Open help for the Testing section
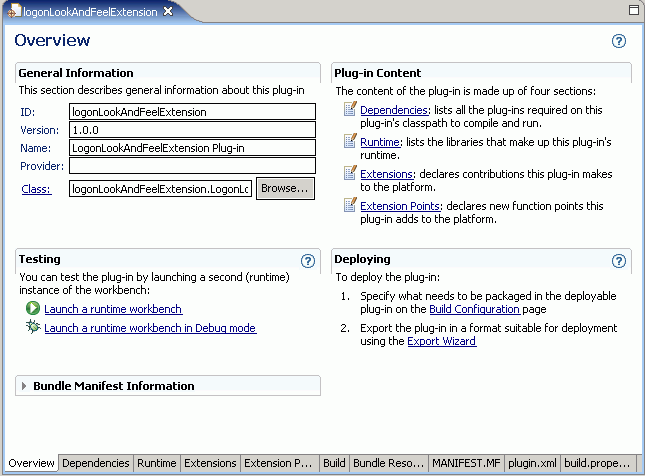Screen dimensions: 645x476 pyautogui.click(x=308, y=261)
